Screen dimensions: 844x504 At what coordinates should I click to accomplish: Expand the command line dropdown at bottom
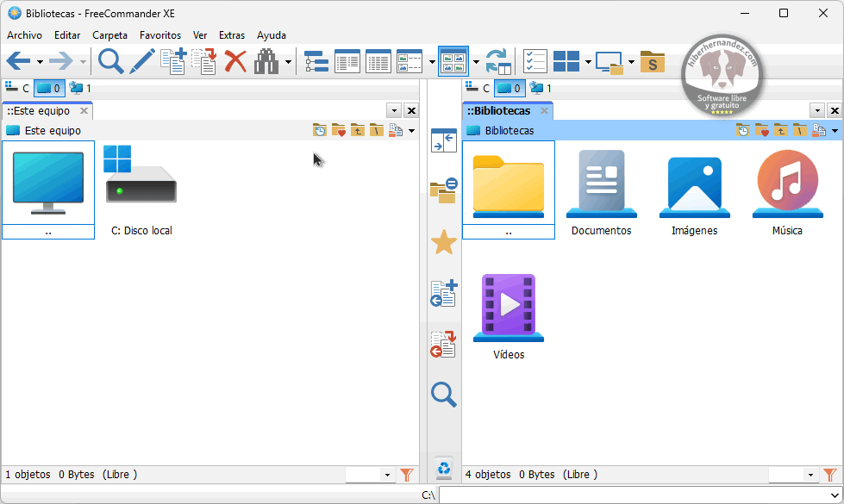(834, 495)
